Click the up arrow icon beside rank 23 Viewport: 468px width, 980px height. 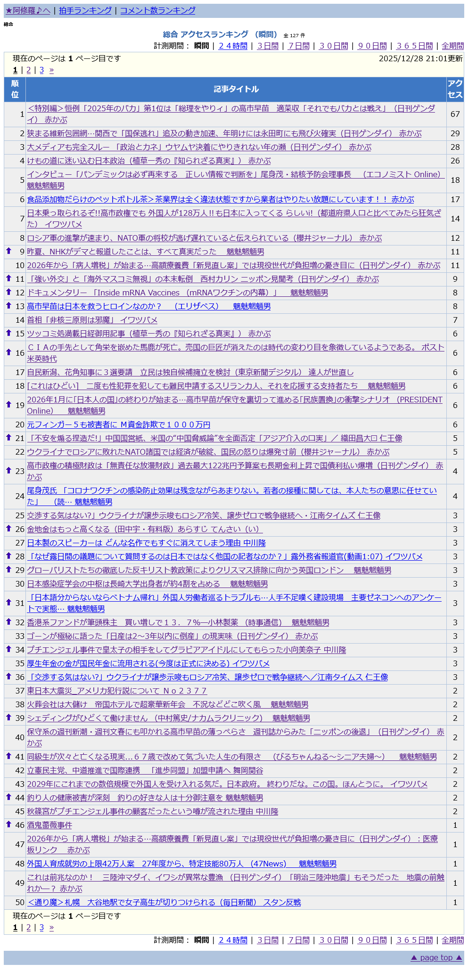8,470
